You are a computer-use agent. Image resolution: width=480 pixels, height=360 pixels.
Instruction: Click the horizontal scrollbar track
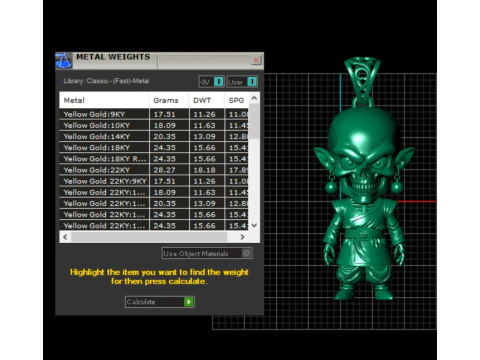149,237
